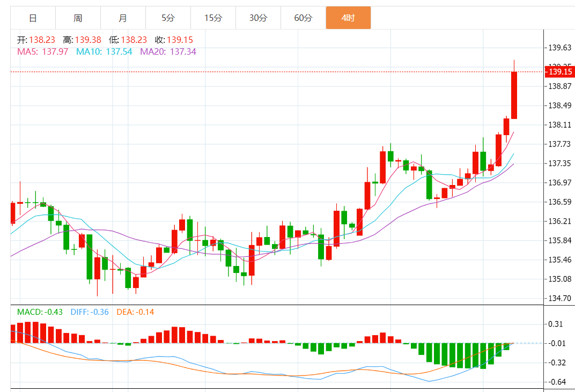Click the 高: 139.38 high price
Screen dimensions: 575x392
82,40
